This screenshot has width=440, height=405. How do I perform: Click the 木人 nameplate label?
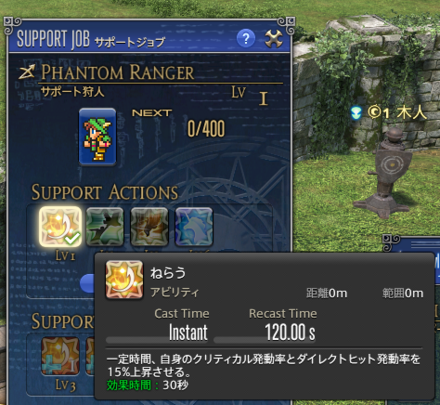pyautogui.click(x=411, y=113)
